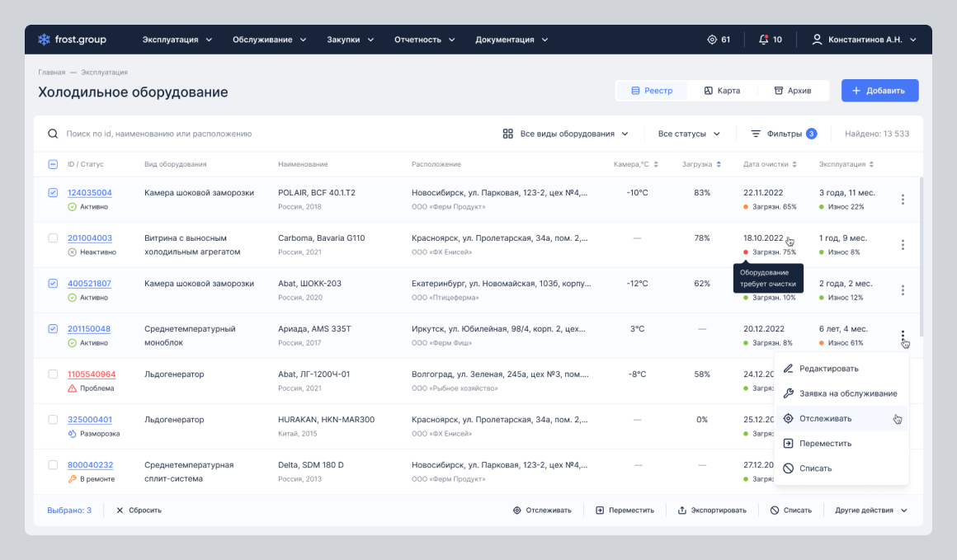Check the row 201004003 checkbox

[53, 238]
